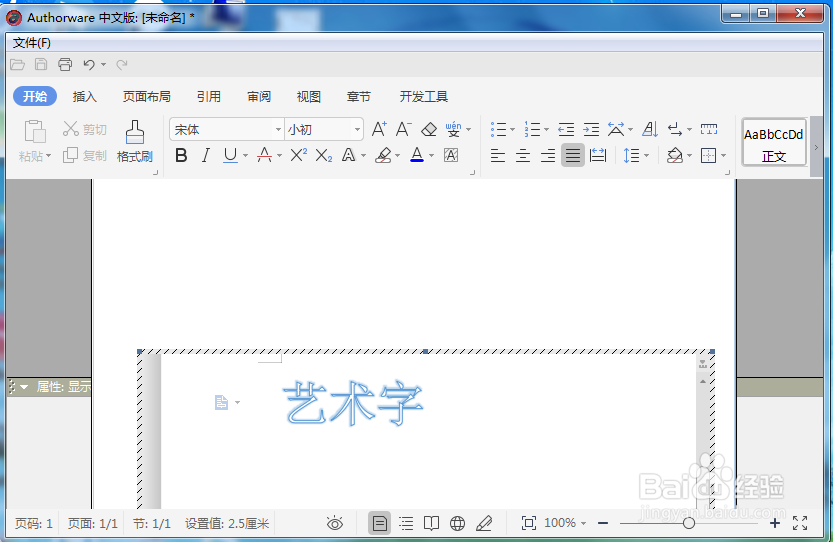Click the highlight color pen
Viewport: 833px width, 542px height.
(x=383, y=156)
